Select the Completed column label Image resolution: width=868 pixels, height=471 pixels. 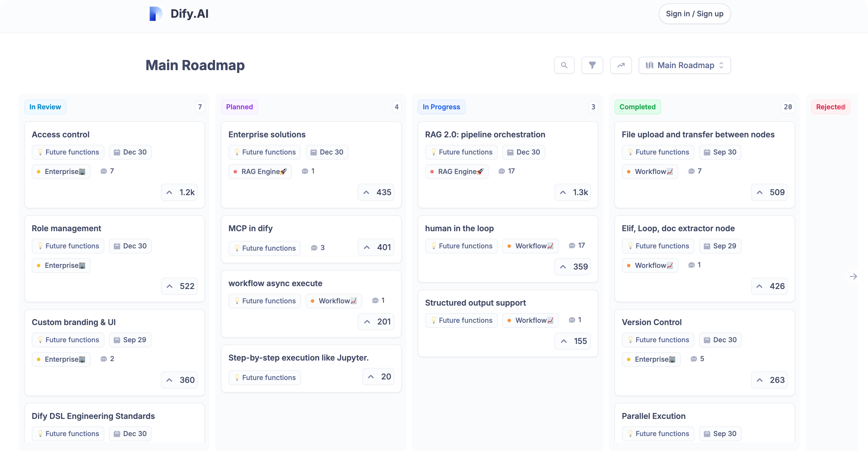coord(637,107)
